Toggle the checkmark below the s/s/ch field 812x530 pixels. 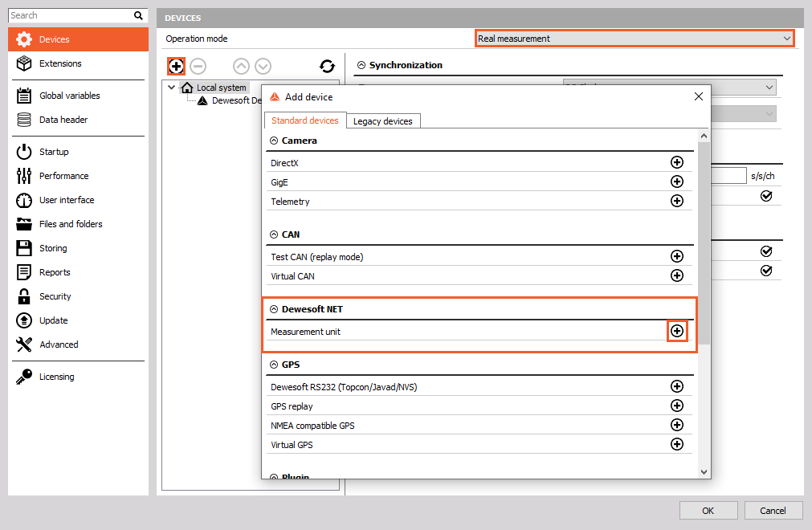[766, 196]
